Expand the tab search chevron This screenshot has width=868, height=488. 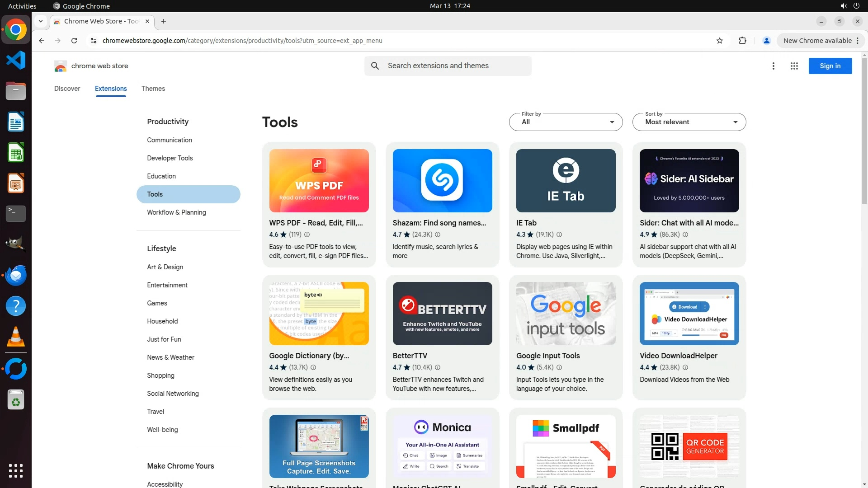41,21
